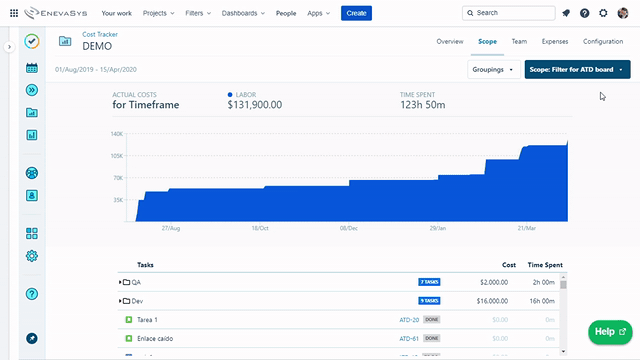Click the dark pin icon in sidebar
Image resolution: width=640 pixels, height=360 pixels.
click(32, 338)
